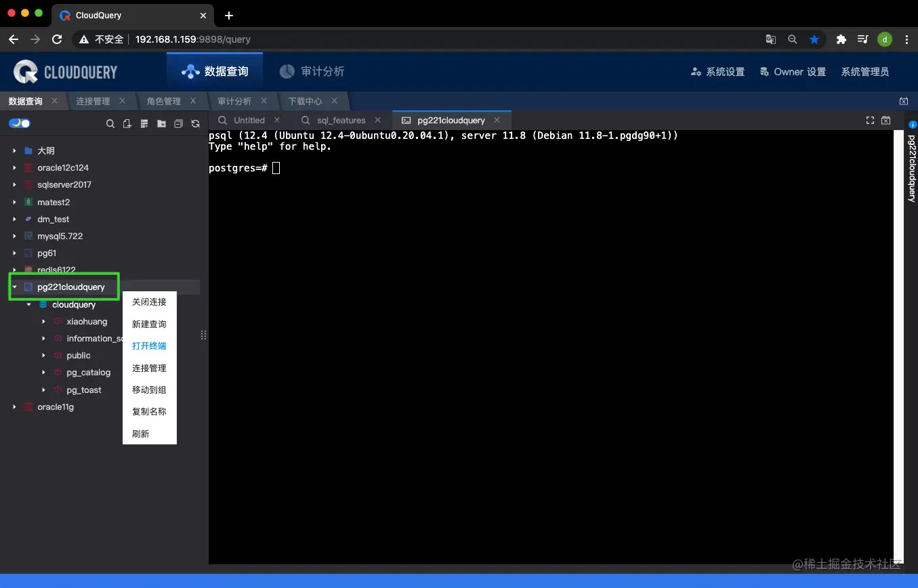Expand the sqlserver2017 connection node
This screenshot has height=588, width=918.
point(14,184)
